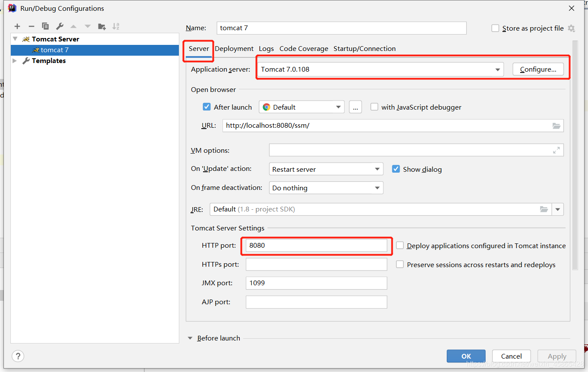The height and width of the screenshot is (372, 588).
Task: Expand Templates tree node
Action: point(15,61)
